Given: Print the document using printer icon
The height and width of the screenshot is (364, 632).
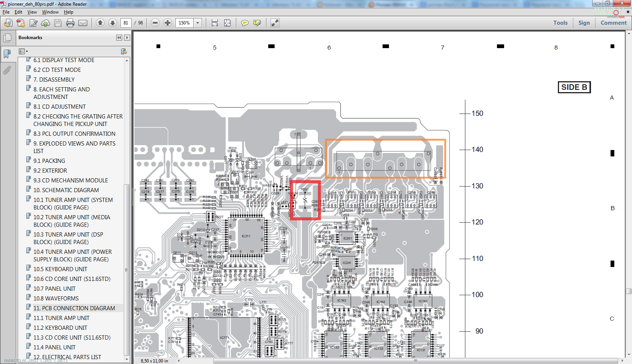Looking at the screenshot, I should (x=70, y=23).
